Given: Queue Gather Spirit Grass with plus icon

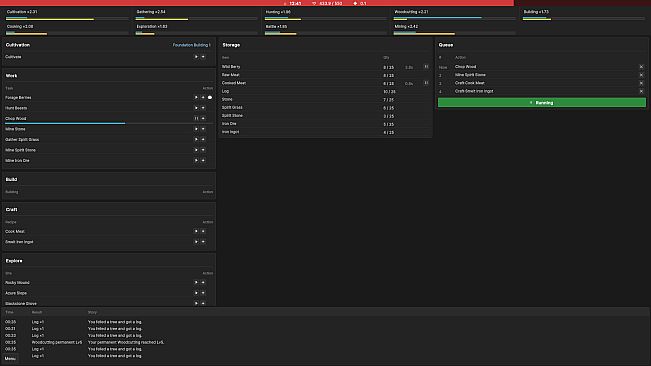Looking at the screenshot, I should click(203, 139).
